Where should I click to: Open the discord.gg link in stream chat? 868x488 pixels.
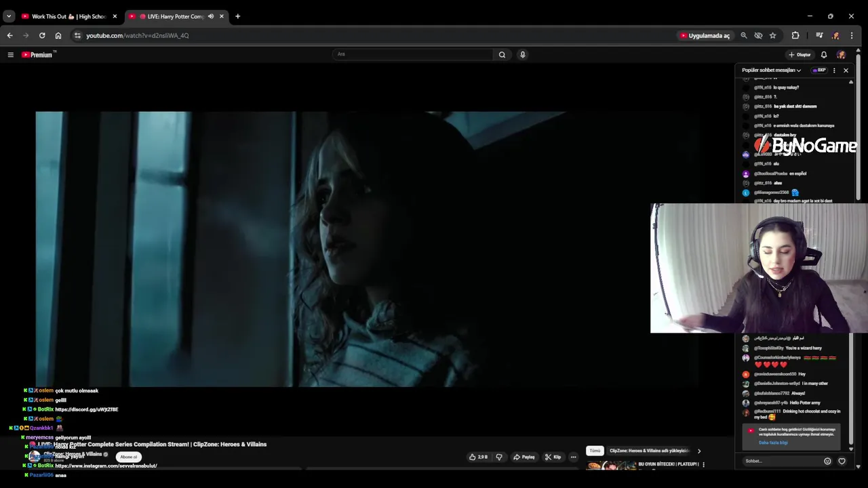coord(87,409)
